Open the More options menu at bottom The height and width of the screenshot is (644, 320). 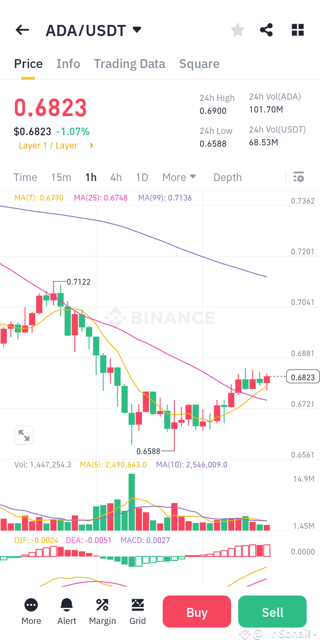[31, 612]
